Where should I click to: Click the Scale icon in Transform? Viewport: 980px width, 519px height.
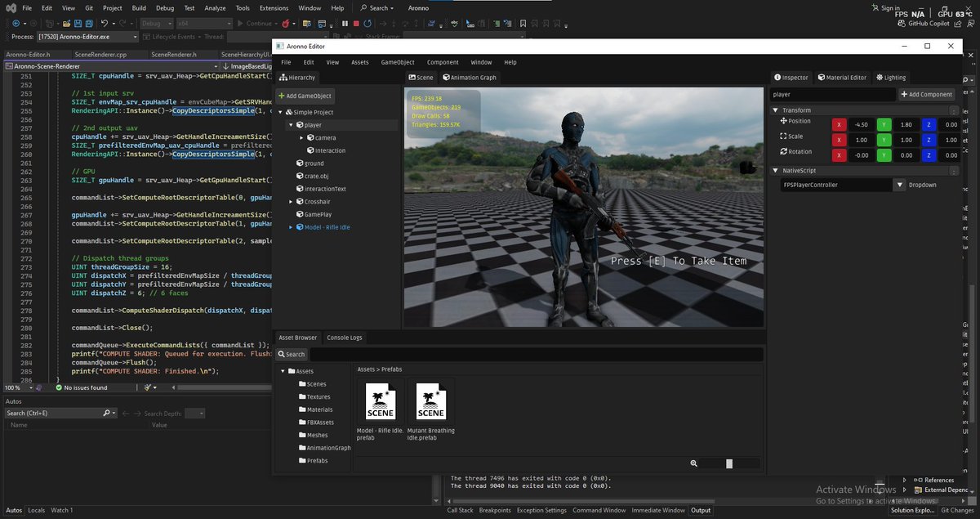[x=783, y=136]
